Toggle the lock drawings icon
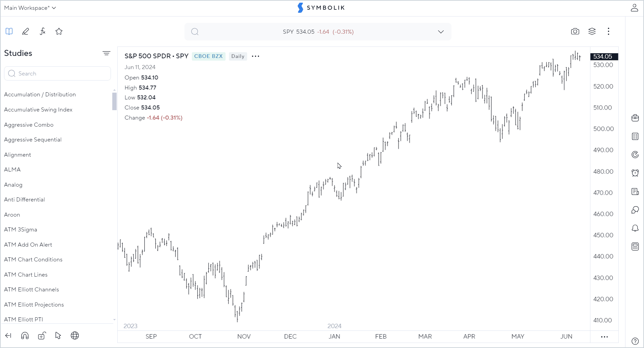 [42, 336]
